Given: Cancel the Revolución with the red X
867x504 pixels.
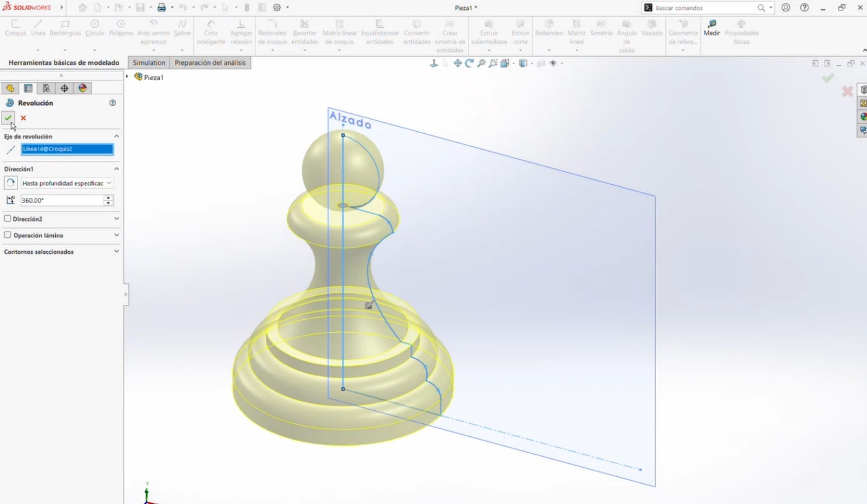Looking at the screenshot, I should [x=23, y=118].
